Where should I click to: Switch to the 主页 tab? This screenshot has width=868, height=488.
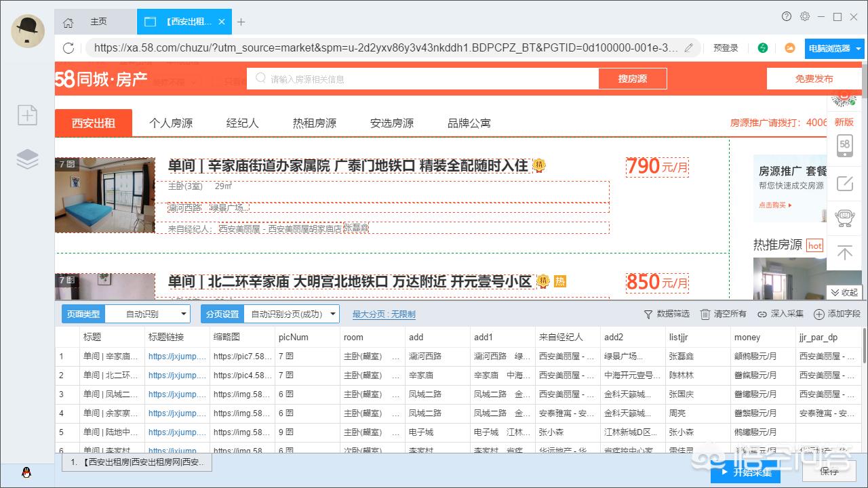pos(99,22)
